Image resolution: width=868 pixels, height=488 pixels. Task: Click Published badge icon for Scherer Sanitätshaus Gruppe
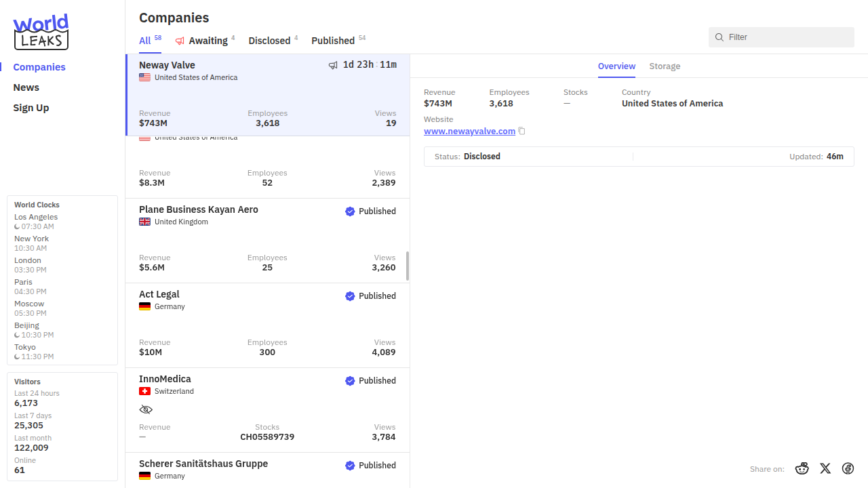pyautogui.click(x=350, y=466)
